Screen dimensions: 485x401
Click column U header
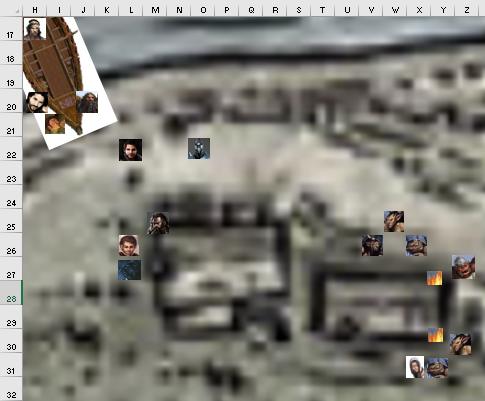[x=347, y=10]
